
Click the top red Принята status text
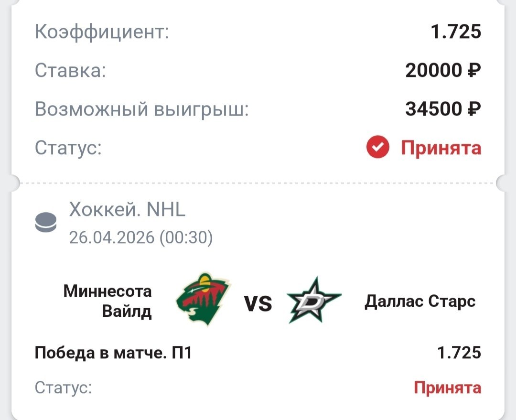(x=441, y=148)
